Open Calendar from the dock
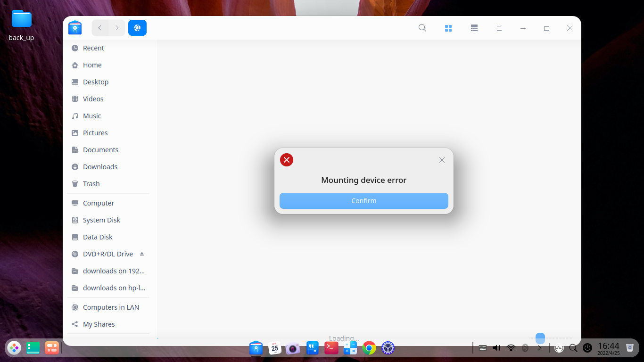 click(275, 348)
